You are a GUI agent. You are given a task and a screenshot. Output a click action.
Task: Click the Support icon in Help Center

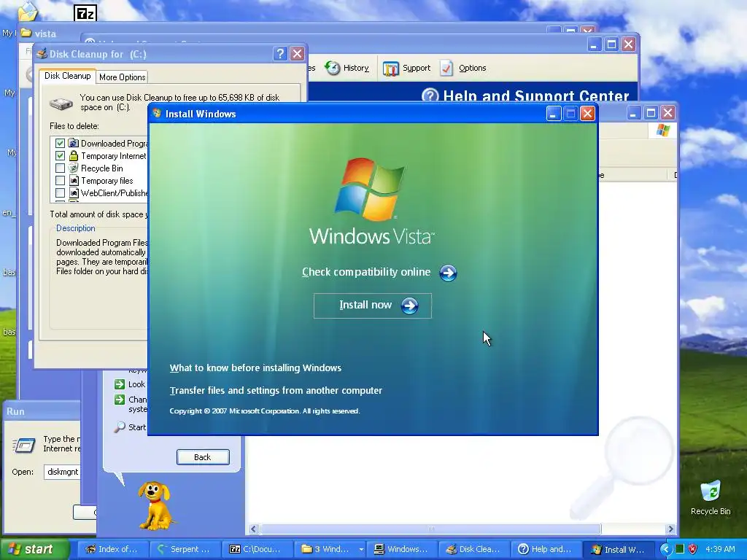[x=391, y=69]
